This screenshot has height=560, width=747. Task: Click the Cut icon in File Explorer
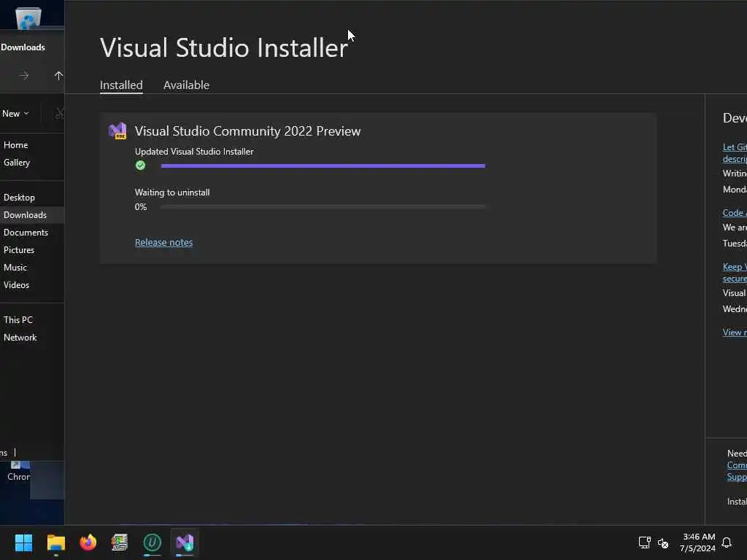click(x=60, y=114)
